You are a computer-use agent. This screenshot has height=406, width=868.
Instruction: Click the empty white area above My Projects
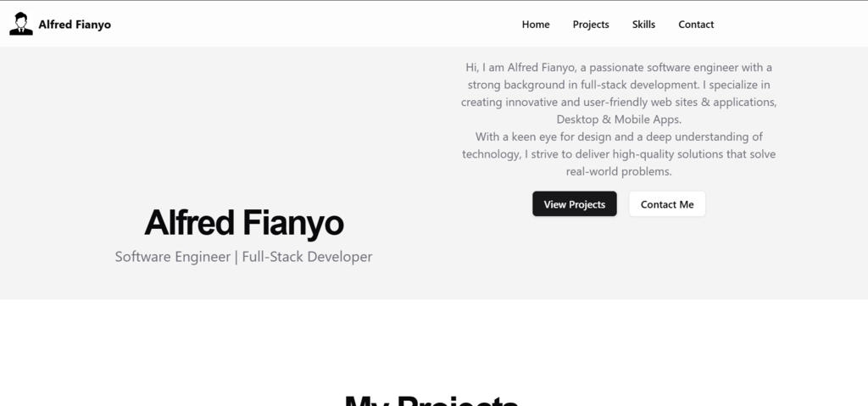pyautogui.click(x=434, y=343)
